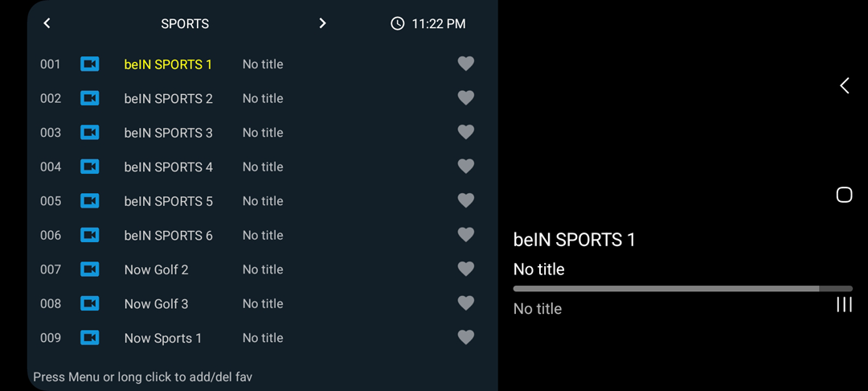Viewport: 868px width, 391px height.
Task: Tap the clock icon beside the time
Action: 397,24
